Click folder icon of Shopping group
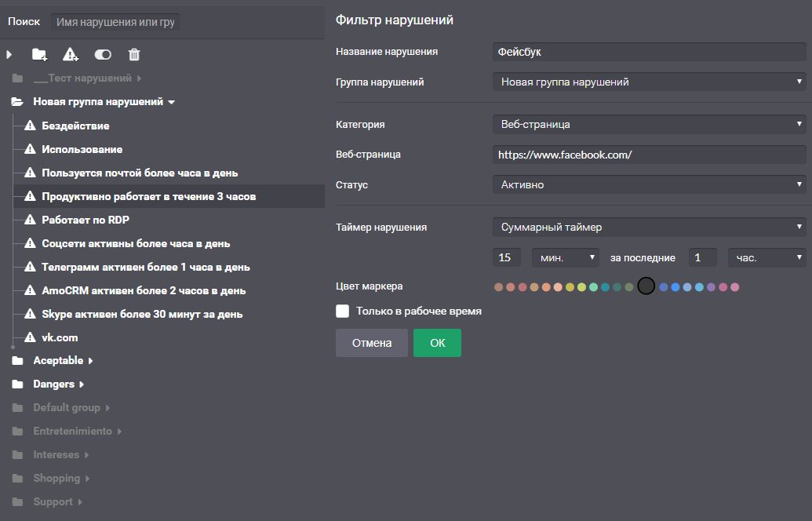This screenshot has height=521, width=812. [x=17, y=479]
